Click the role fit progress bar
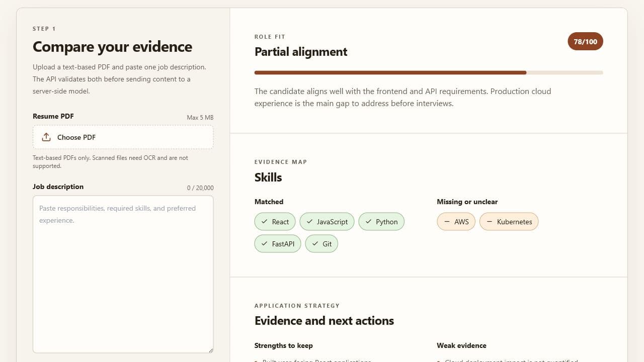 (428, 73)
